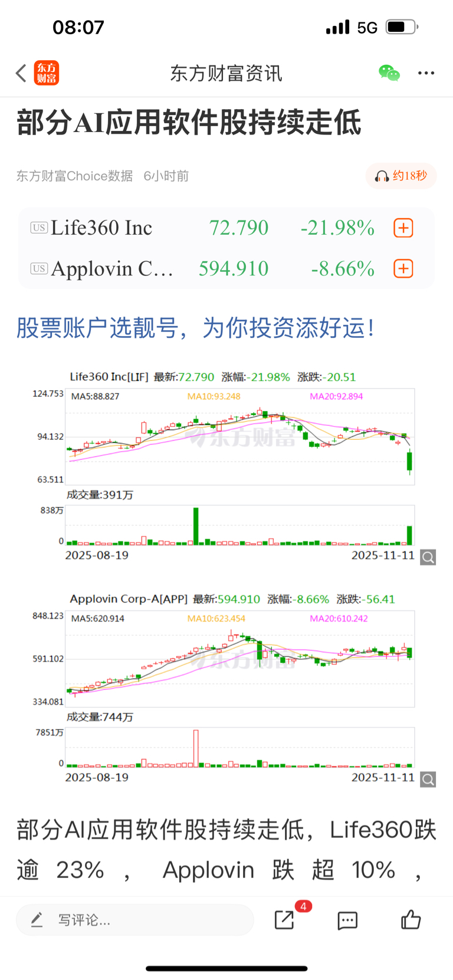This screenshot has height=980, width=453.
Task: Tap MA5:88.827 label on Life360 chart
Action: 96,396
